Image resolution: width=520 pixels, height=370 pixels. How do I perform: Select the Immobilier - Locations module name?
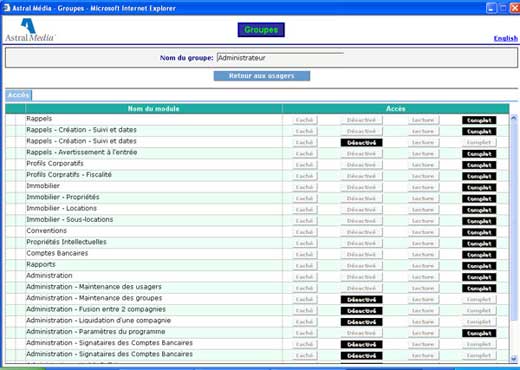[x=61, y=208]
